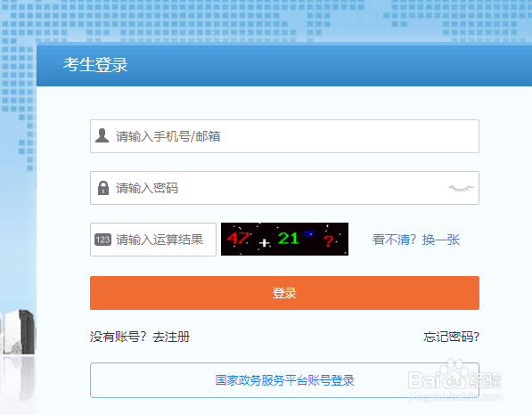The image size is (532, 415).
Task: Open 去注册 registration link
Action: pos(171,337)
